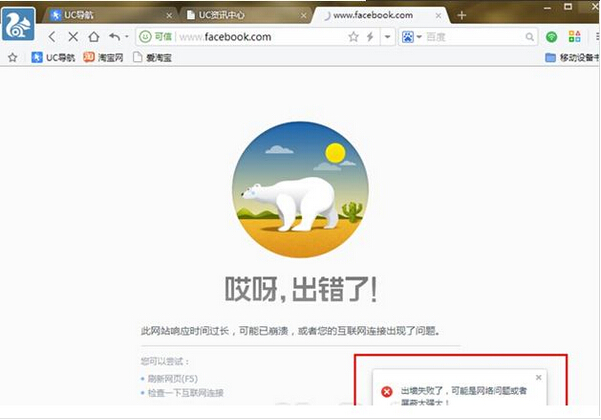
Task: Go back to the previous page
Action: click(52, 37)
